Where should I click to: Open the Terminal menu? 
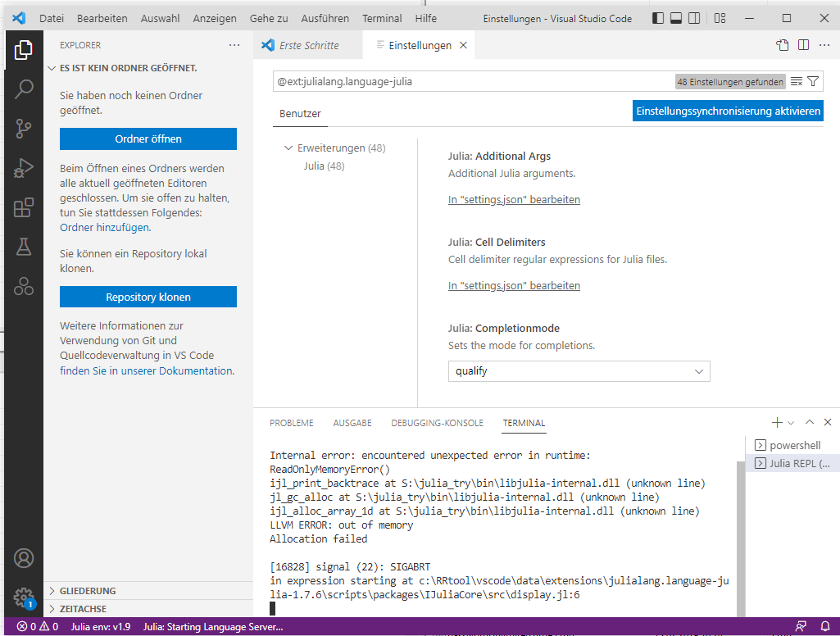point(382,18)
